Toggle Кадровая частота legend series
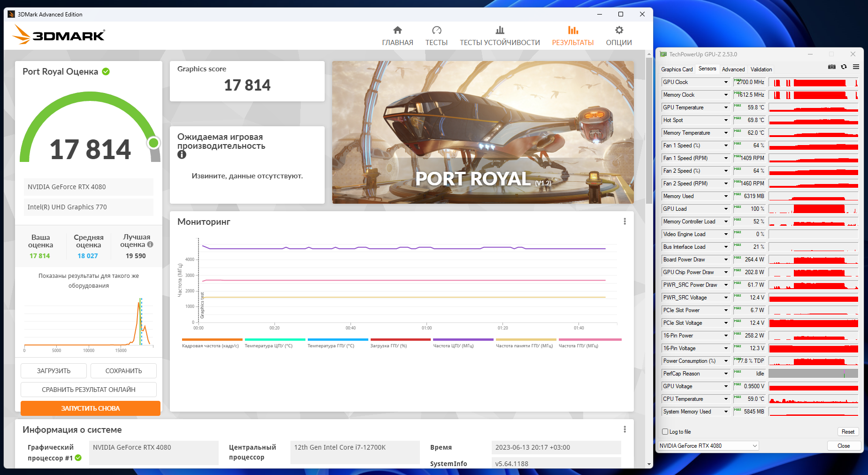This screenshot has height=475, width=868. click(x=212, y=343)
